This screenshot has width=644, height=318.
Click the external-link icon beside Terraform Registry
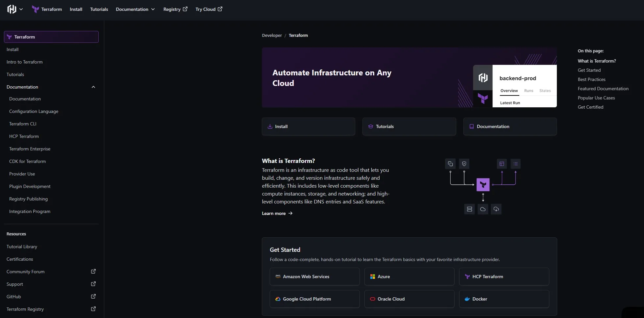click(x=93, y=309)
